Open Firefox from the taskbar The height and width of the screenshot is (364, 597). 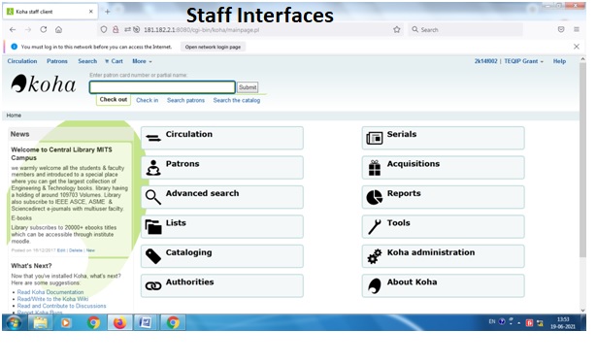[x=119, y=323]
